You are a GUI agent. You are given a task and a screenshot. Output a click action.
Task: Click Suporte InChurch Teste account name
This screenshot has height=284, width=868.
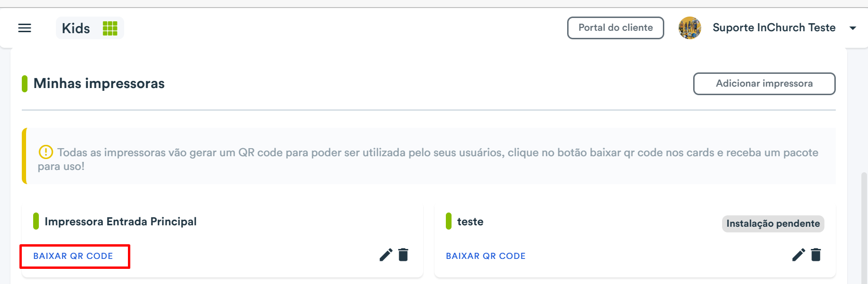774,27
